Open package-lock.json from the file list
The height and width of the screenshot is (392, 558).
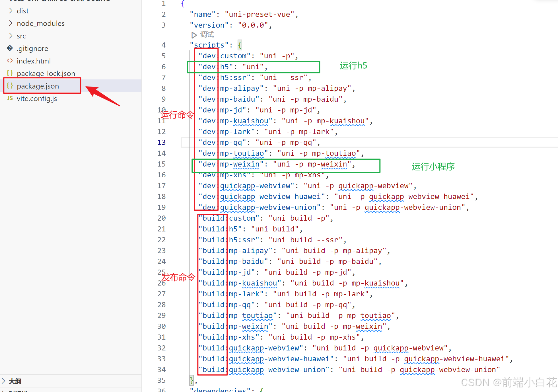tap(46, 73)
